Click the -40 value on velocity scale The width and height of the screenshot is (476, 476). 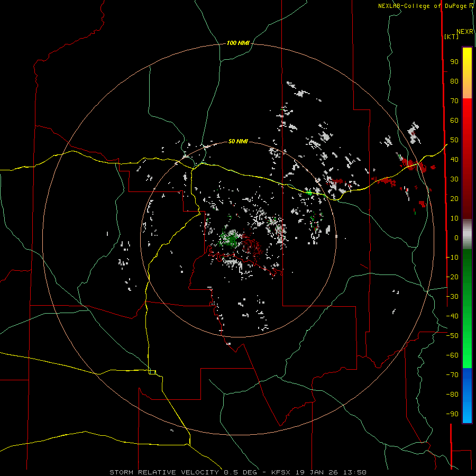point(452,316)
